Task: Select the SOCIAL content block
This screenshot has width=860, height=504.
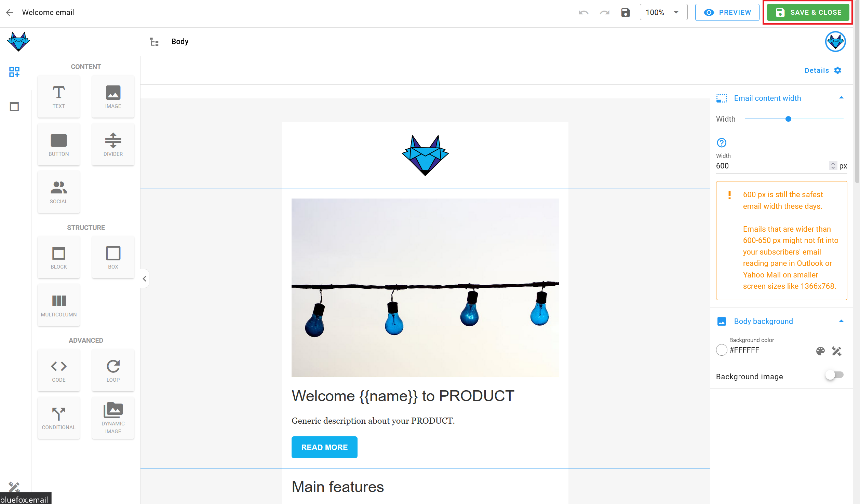Action: [x=58, y=192]
